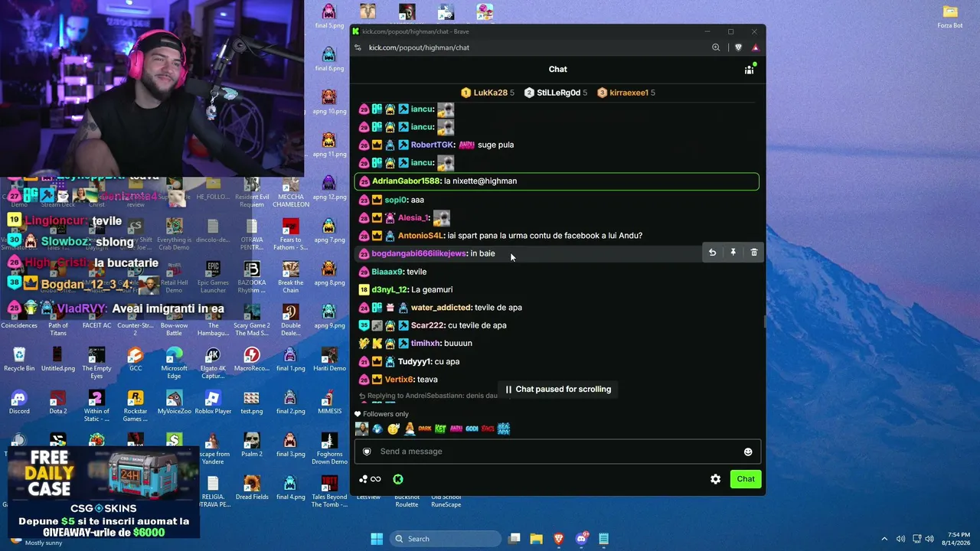This screenshot has width=980, height=551.
Task: Click username RobertTGK in chat
Action: (x=432, y=145)
